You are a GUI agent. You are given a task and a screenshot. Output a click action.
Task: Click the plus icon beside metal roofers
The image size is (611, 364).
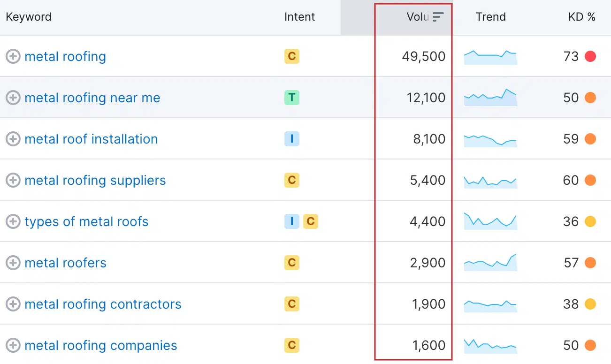[13, 263]
